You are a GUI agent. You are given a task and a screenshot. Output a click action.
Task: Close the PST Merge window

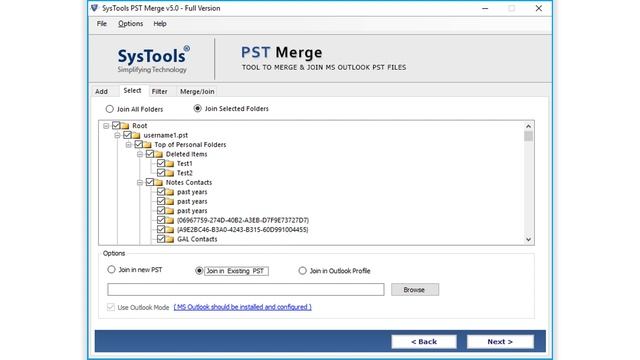tap(539, 8)
